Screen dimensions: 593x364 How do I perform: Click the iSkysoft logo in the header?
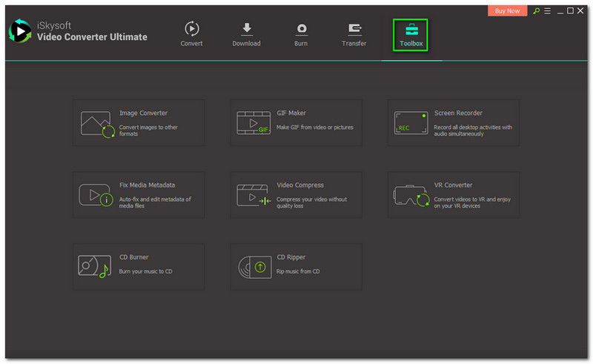(x=20, y=32)
